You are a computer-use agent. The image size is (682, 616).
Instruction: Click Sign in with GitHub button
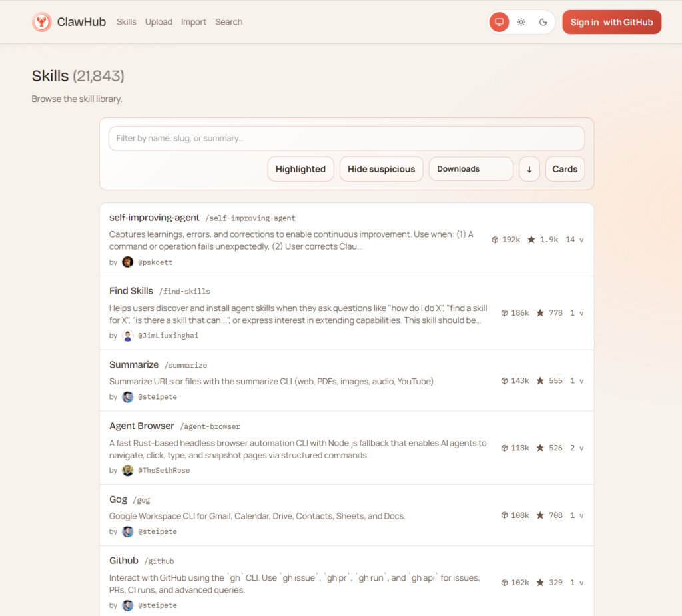point(611,22)
